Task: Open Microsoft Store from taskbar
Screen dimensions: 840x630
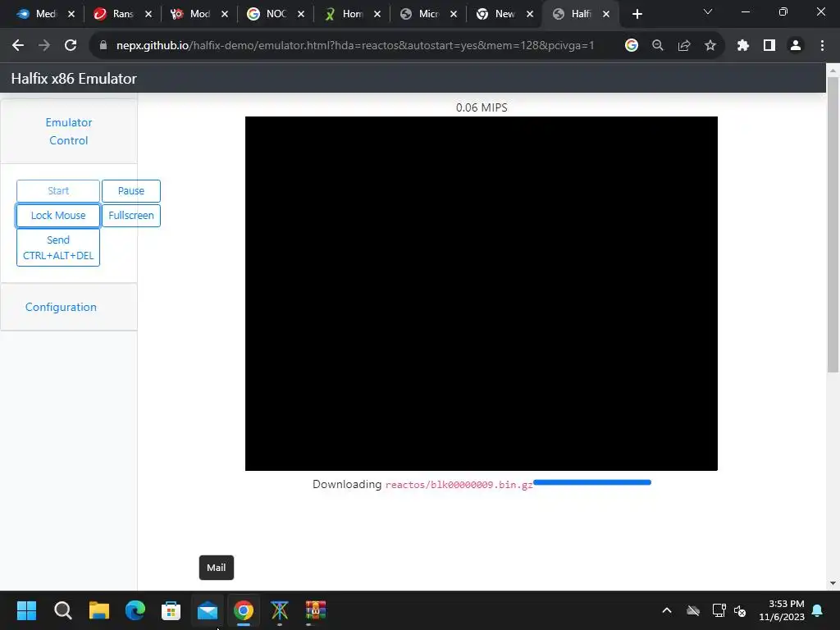Action: click(x=171, y=610)
